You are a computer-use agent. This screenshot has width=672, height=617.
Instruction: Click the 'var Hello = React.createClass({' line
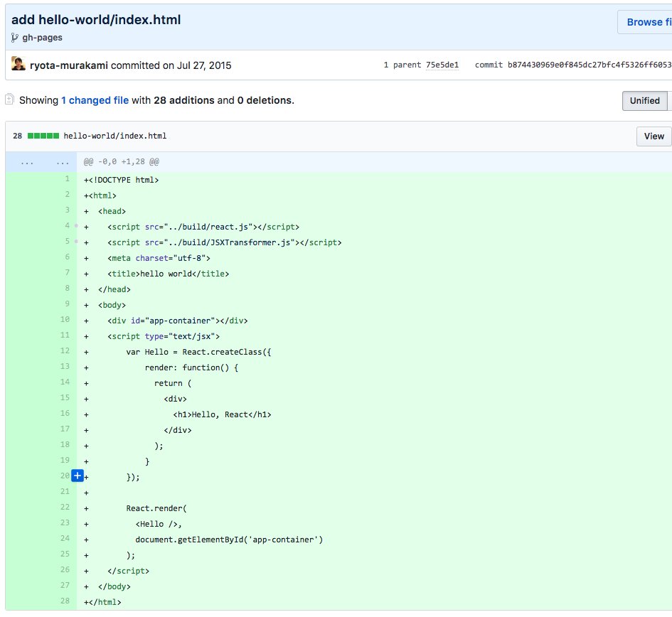[x=198, y=352]
